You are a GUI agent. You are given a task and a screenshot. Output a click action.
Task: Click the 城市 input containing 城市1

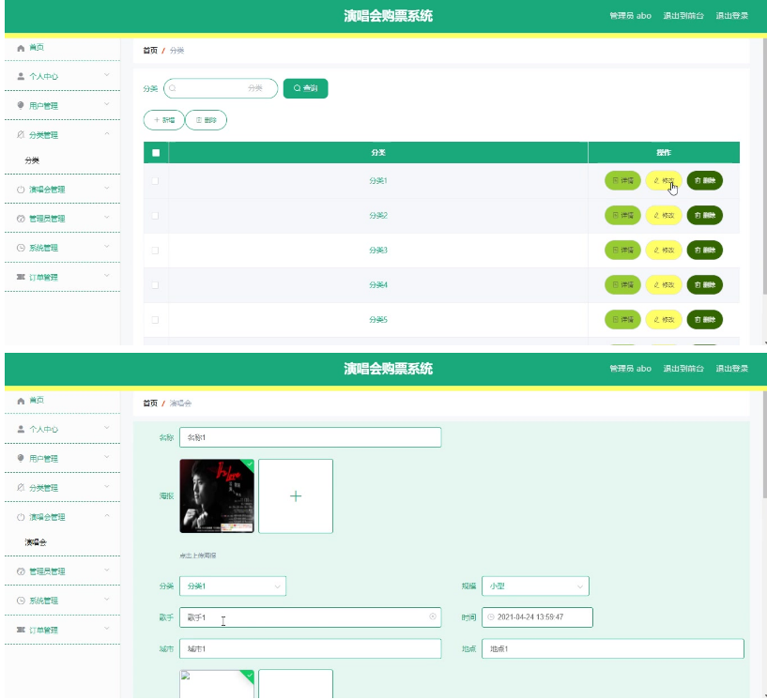tap(310, 649)
